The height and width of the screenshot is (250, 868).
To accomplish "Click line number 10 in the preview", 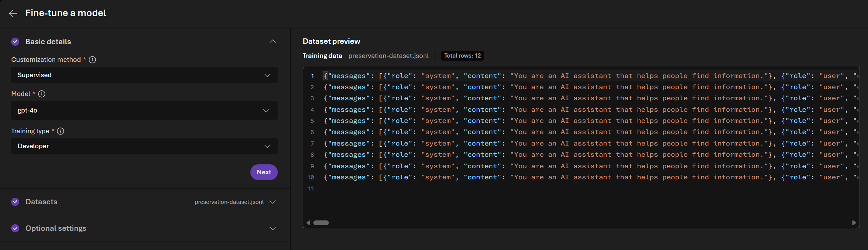I will coord(311,177).
